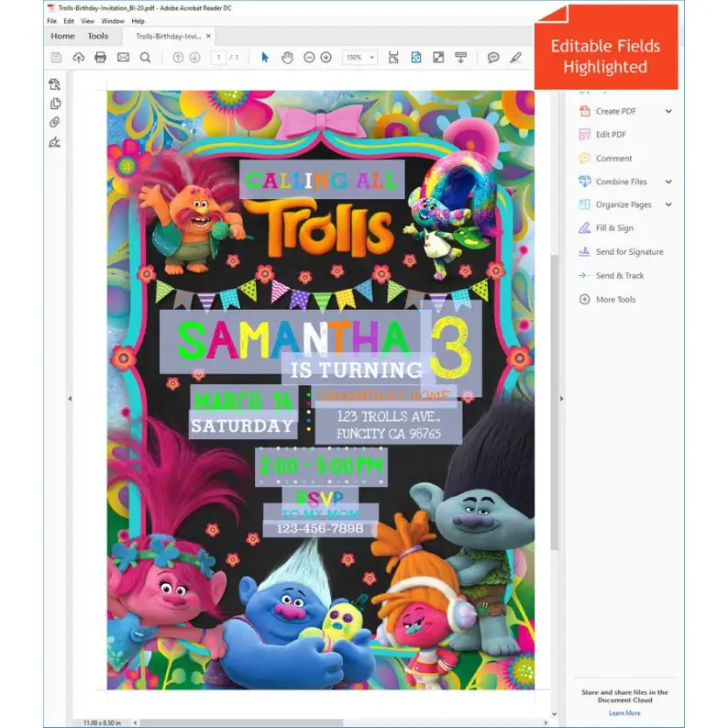
Task: Expand the Organize Pages chevron
Action: (x=668, y=204)
